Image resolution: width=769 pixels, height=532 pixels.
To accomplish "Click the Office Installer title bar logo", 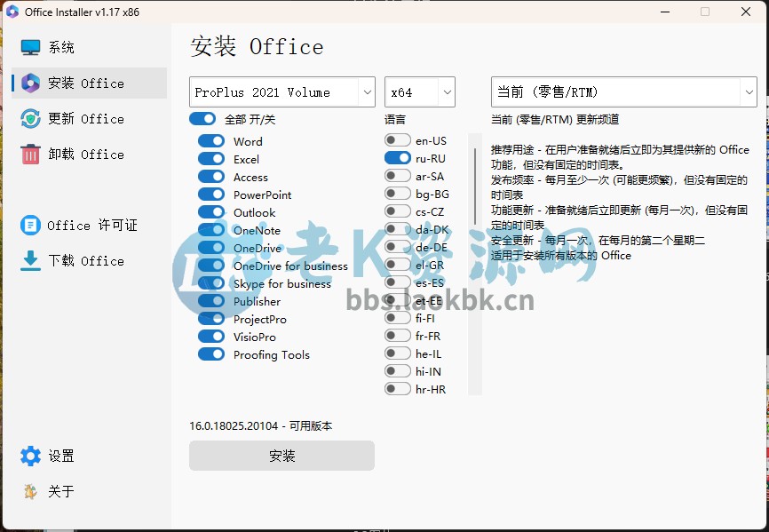I will [12, 12].
